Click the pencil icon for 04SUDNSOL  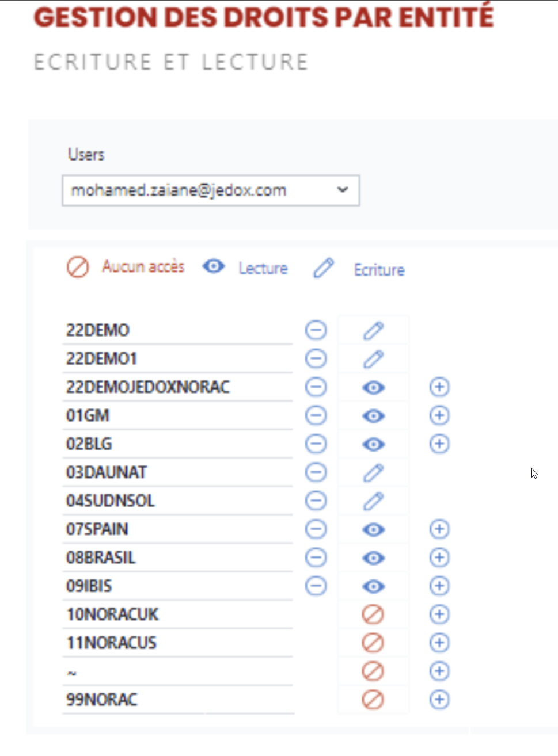pos(373,501)
